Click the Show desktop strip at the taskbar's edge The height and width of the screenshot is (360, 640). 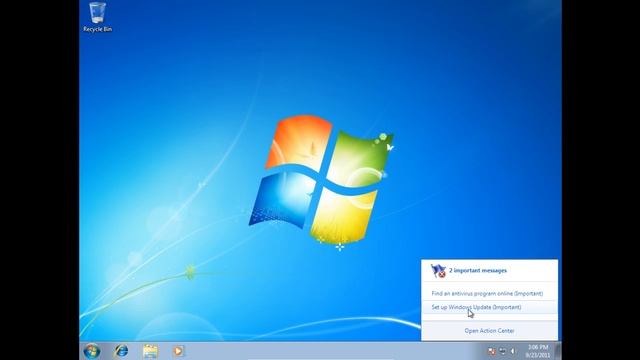pos(558,351)
